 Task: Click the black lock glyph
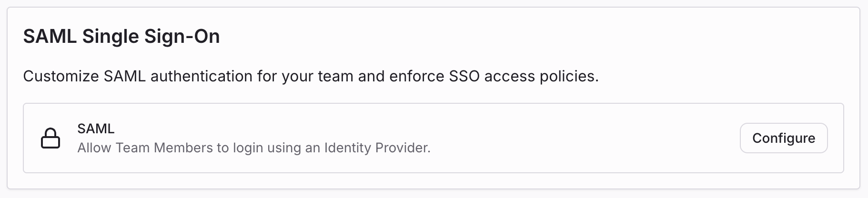tap(50, 139)
